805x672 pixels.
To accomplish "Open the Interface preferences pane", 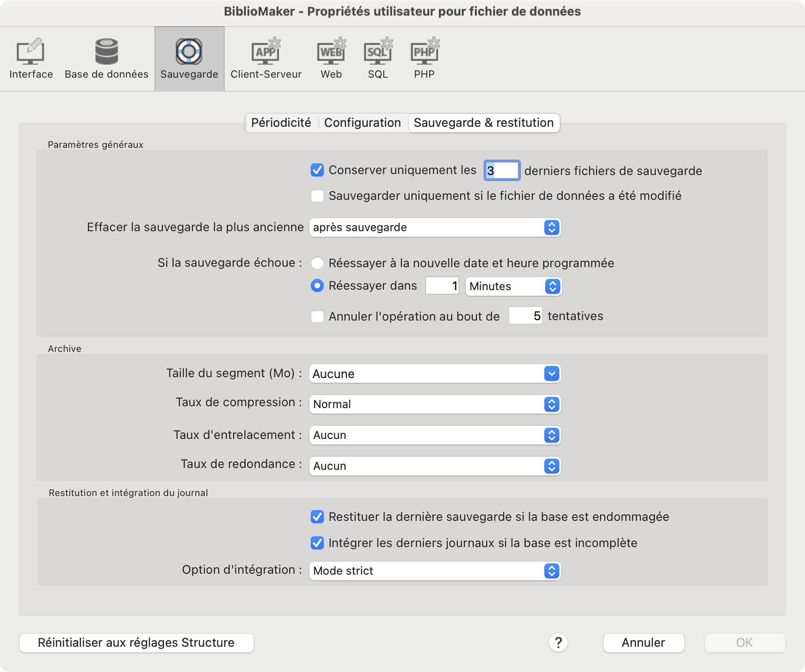I will [x=31, y=59].
